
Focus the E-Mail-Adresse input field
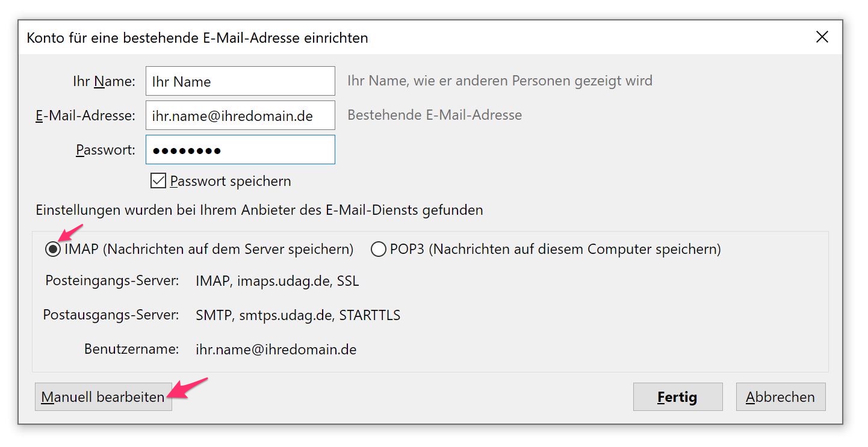point(240,116)
